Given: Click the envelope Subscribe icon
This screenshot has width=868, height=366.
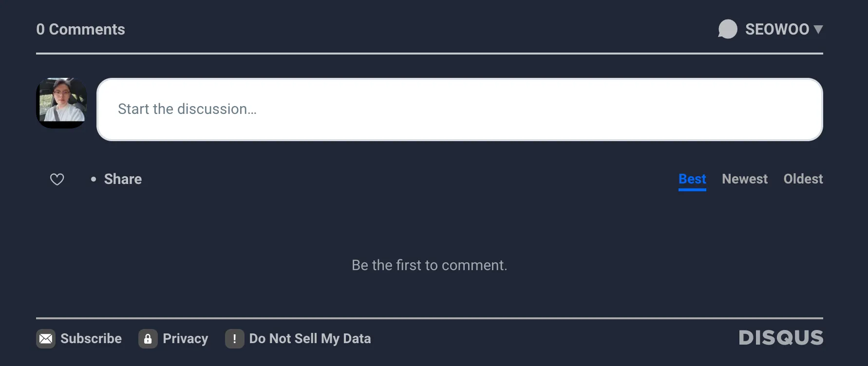Looking at the screenshot, I should click(46, 339).
